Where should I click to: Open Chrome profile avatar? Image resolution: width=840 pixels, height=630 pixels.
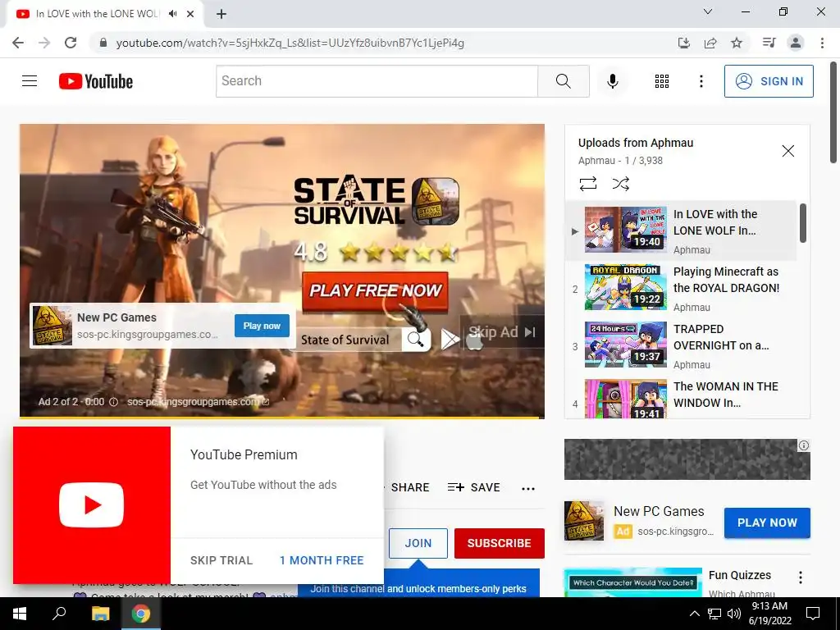(796, 43)
